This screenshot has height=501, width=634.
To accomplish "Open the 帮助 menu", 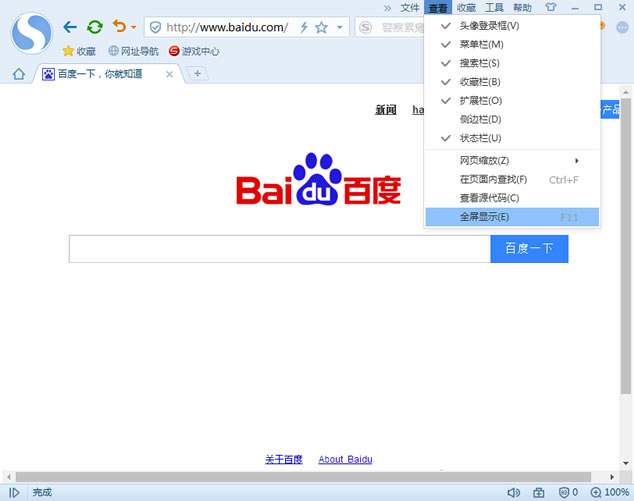I will pos(522,8).
